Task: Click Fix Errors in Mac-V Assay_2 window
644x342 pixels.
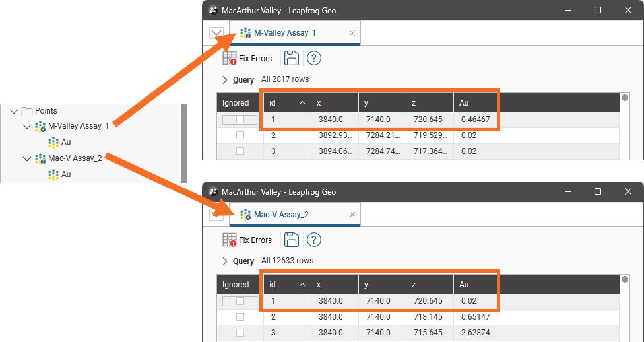Action: 247,240
